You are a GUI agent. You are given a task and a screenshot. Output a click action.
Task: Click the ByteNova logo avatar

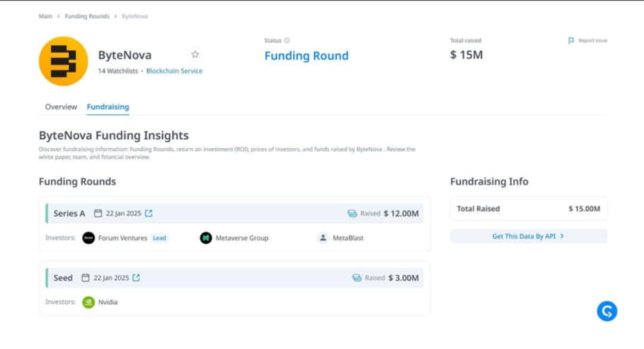pos(63,61)
